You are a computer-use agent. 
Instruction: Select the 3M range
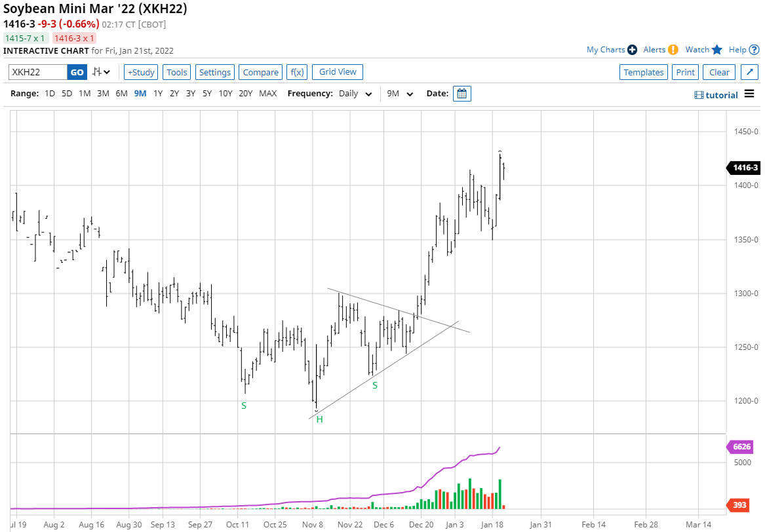(103, 94)
